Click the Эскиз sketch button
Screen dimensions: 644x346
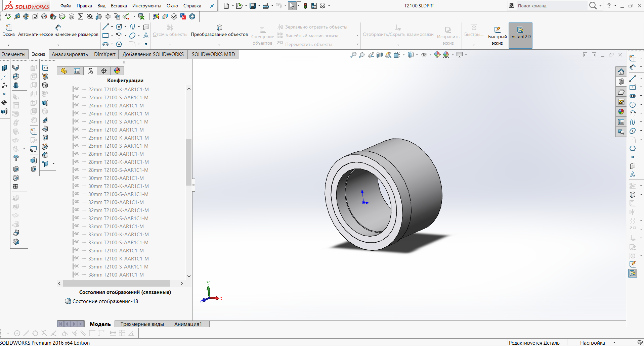(x=9, y=31)
